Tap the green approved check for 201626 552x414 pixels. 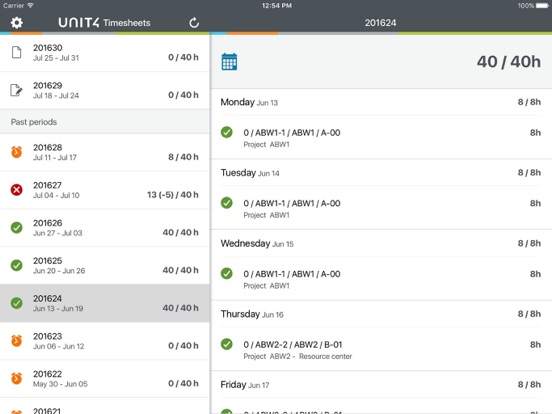point(17,227)
